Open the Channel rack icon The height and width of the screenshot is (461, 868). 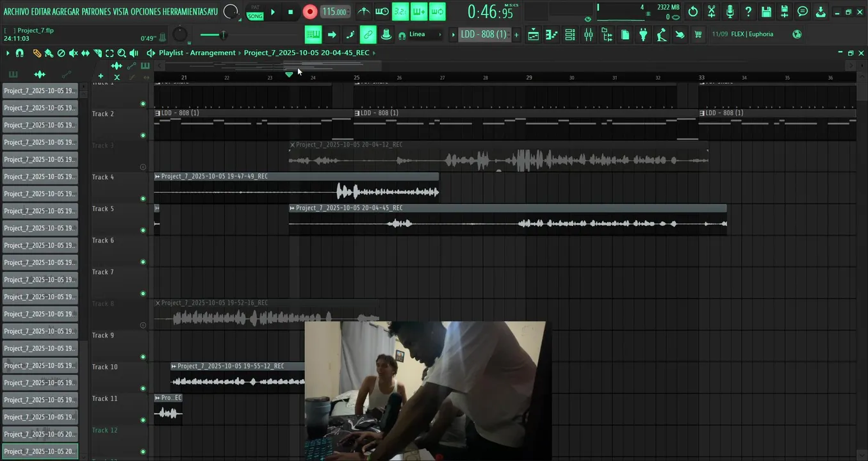(570, 35)
